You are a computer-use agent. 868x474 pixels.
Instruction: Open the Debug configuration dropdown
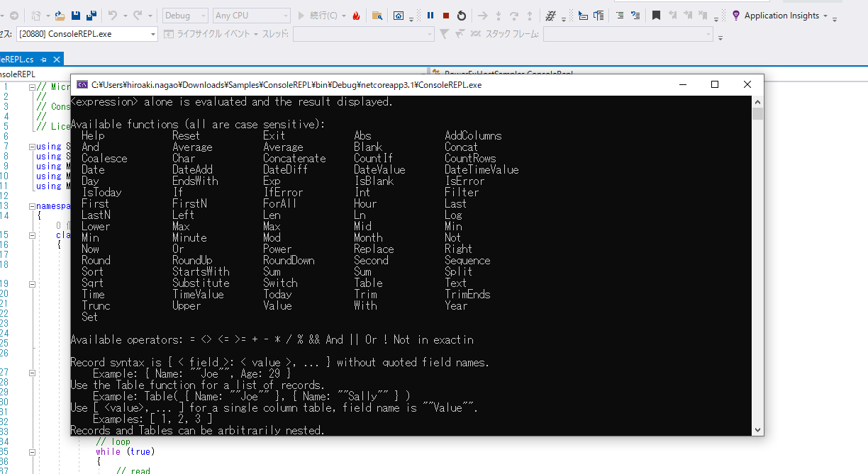[186, 16]
